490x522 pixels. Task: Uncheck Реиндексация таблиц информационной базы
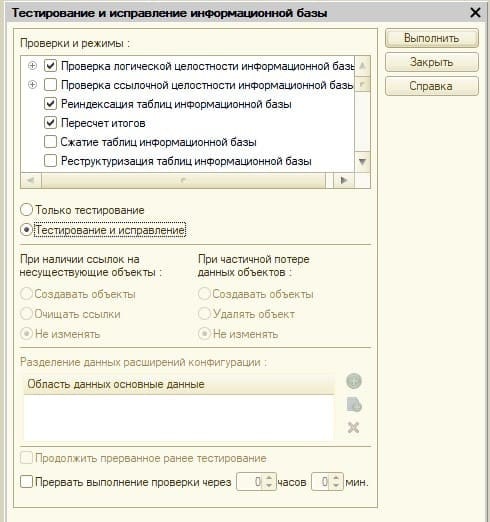pyautogui.click(x=50, y=104)
